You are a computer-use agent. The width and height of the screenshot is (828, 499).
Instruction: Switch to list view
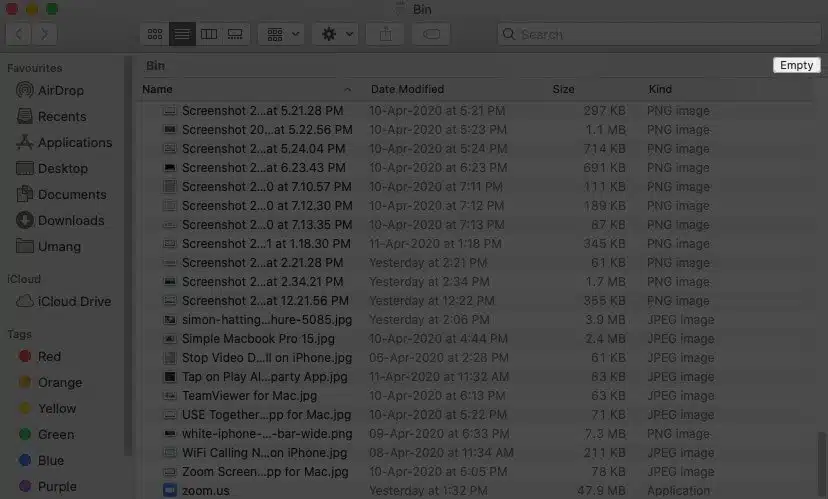click(x=182, y=34)
